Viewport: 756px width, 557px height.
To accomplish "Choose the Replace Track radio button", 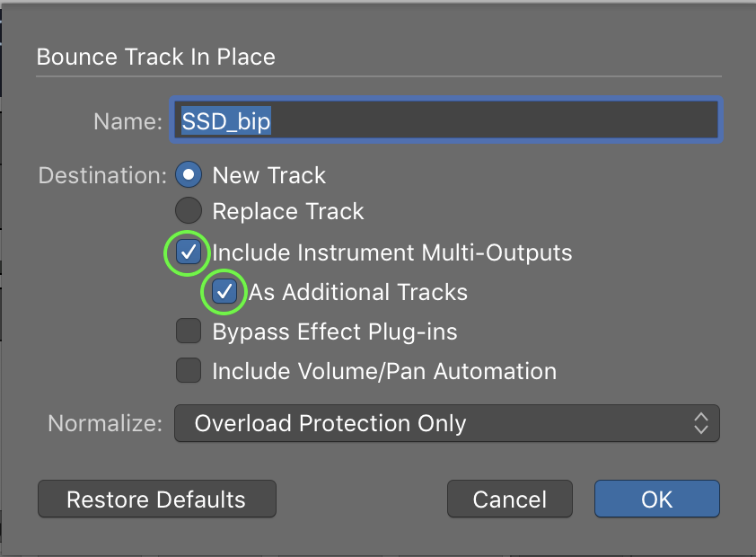I will [x=189, y=211].
